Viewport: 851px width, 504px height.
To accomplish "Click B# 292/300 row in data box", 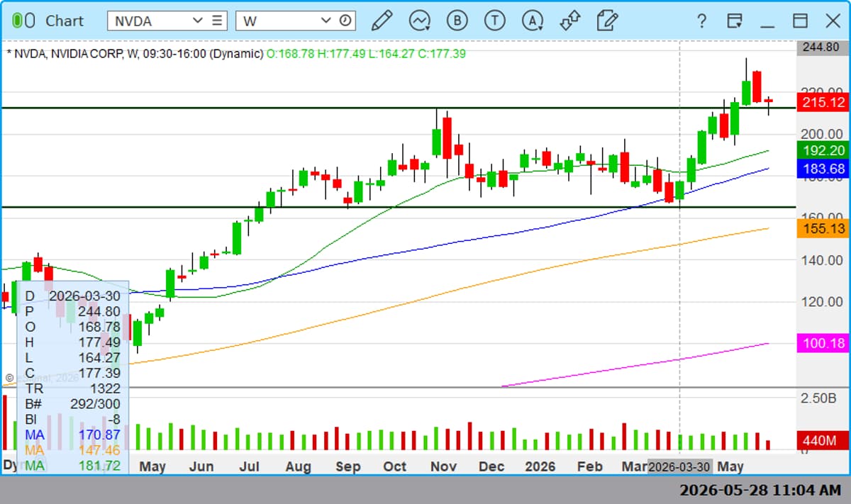I will (72, 404).
